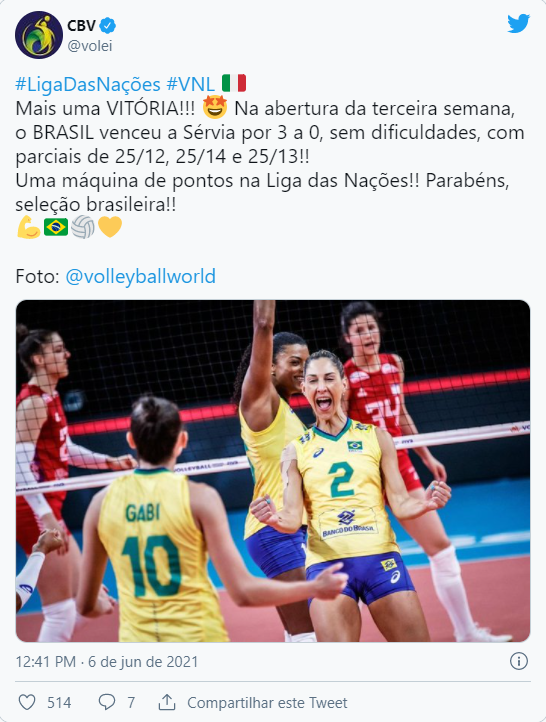Open the volleyball match photo
This screenshot has height=722, width=546.
point(273,471)
